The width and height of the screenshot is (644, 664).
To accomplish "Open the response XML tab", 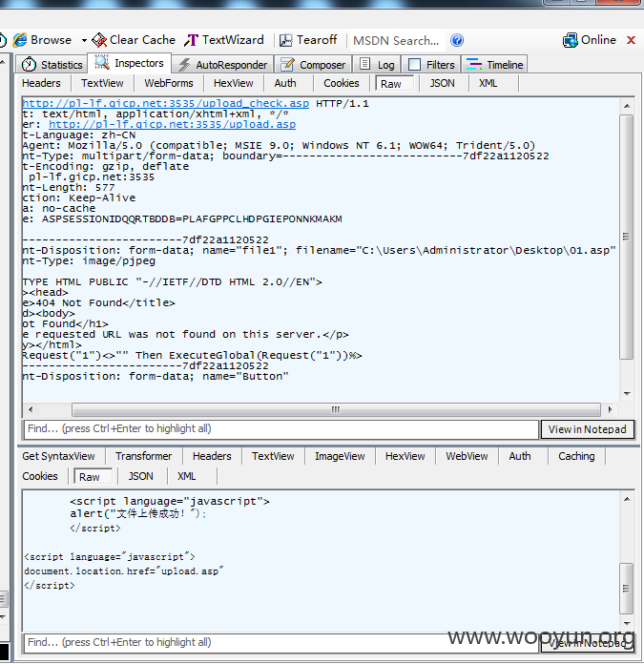I will tap(186, 476).
